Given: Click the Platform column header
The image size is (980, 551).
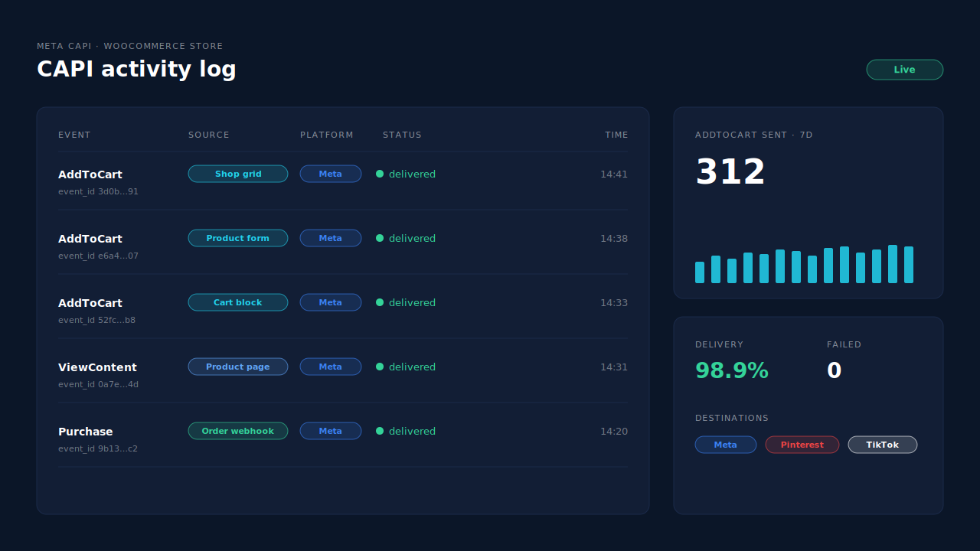Looking at the screenshot, I should coord(327,135).
